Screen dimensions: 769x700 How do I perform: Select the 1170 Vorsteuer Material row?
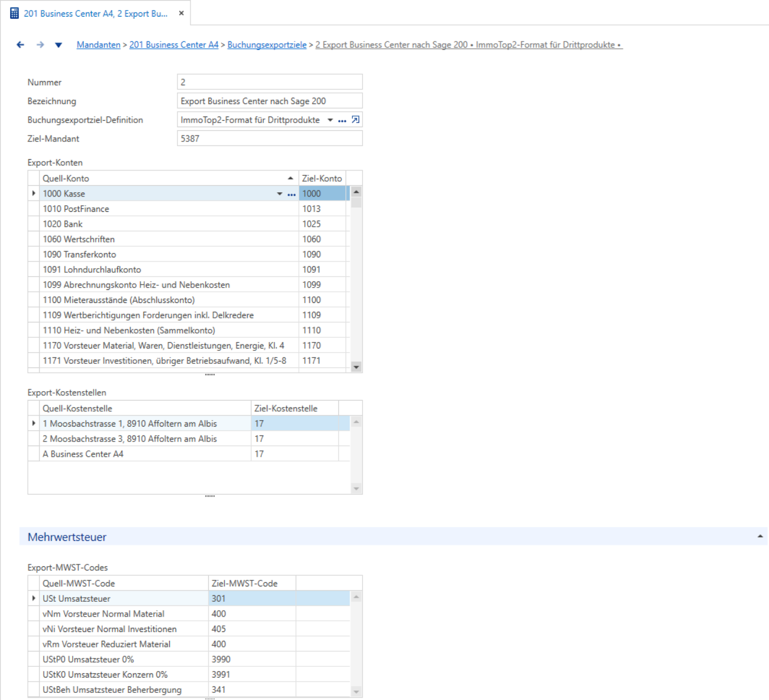pos(189,346)
